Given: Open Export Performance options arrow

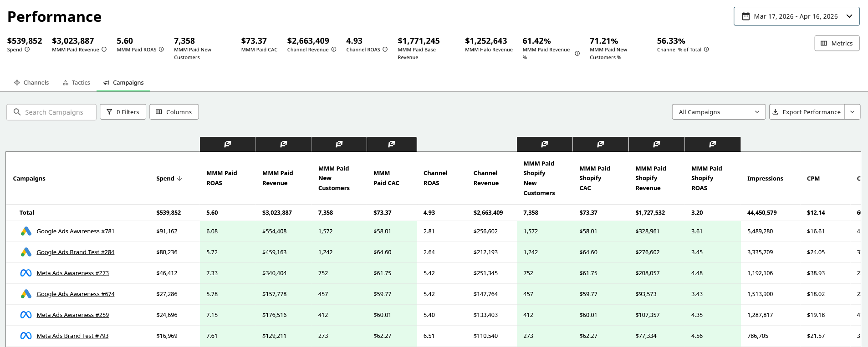Looking at the screenshot, I should point(852,112).
